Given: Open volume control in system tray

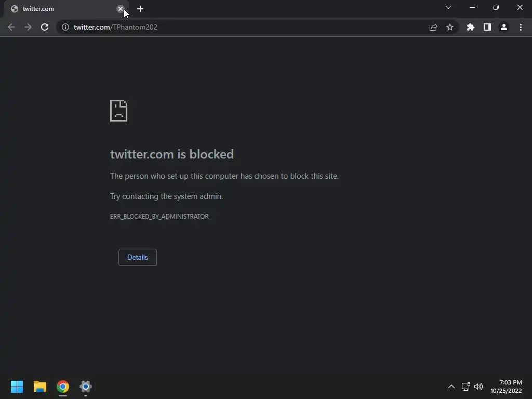Looking at the screenshot, I should pyautogui.click(x=478, y=387).
